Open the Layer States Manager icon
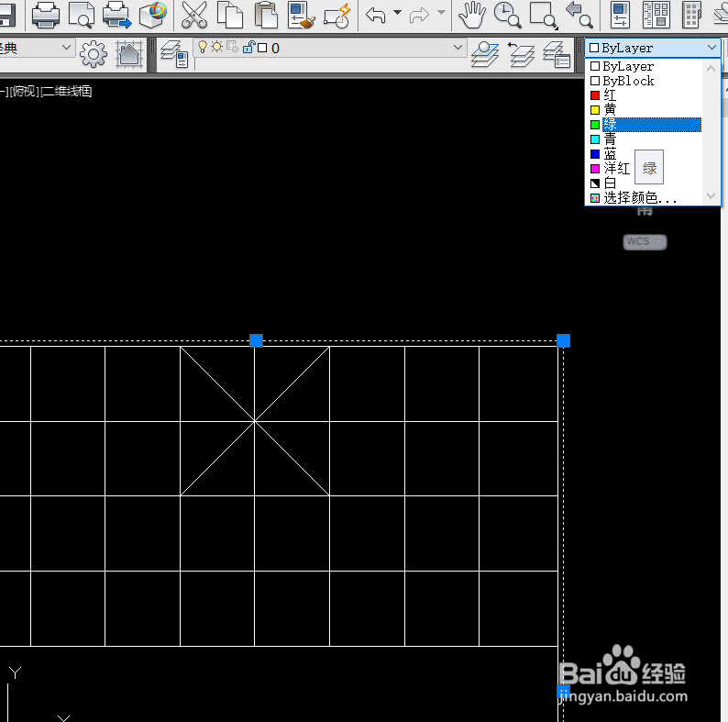The width and height of the screenshot is (728, 722). point(557,54)
